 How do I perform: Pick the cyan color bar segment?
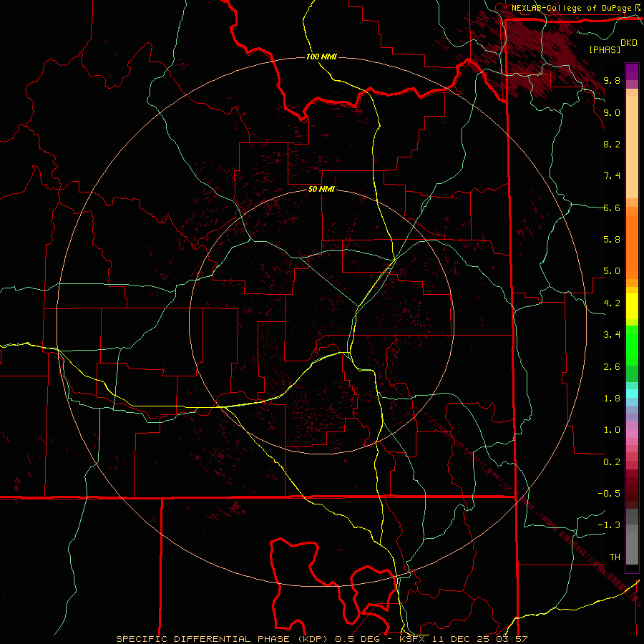pyautogui.click(x=632, y=394)
